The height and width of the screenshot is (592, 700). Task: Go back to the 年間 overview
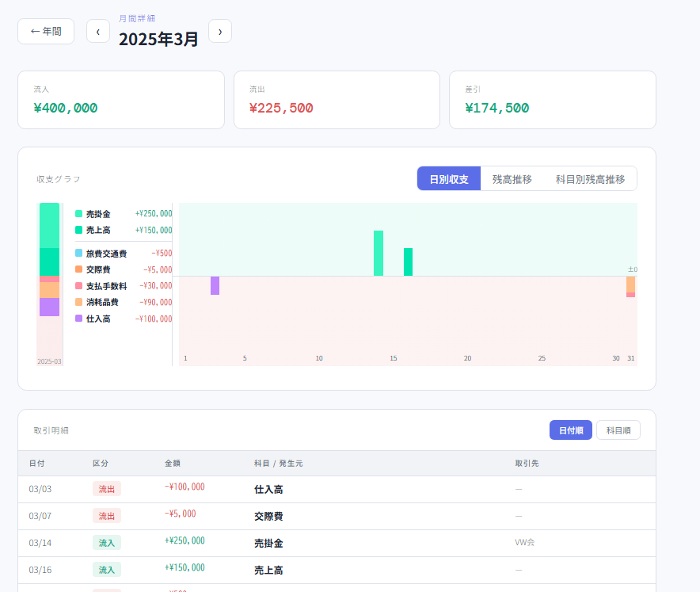pos(46,32)
